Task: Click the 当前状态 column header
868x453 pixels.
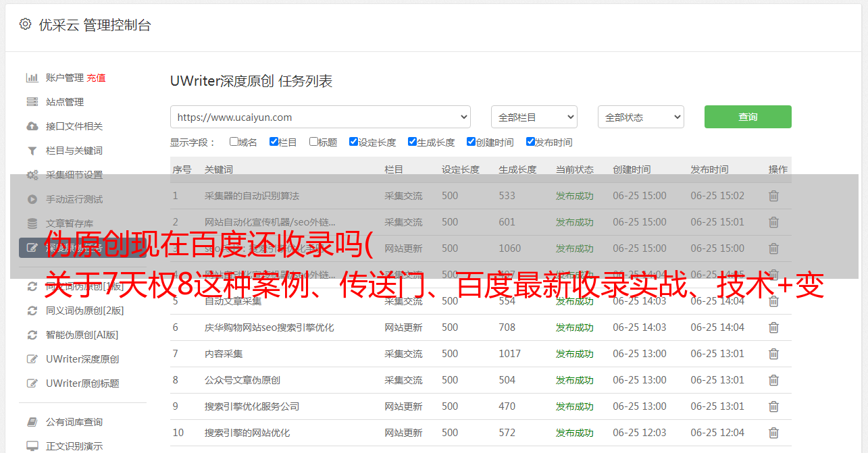Action: pos(575,169)
